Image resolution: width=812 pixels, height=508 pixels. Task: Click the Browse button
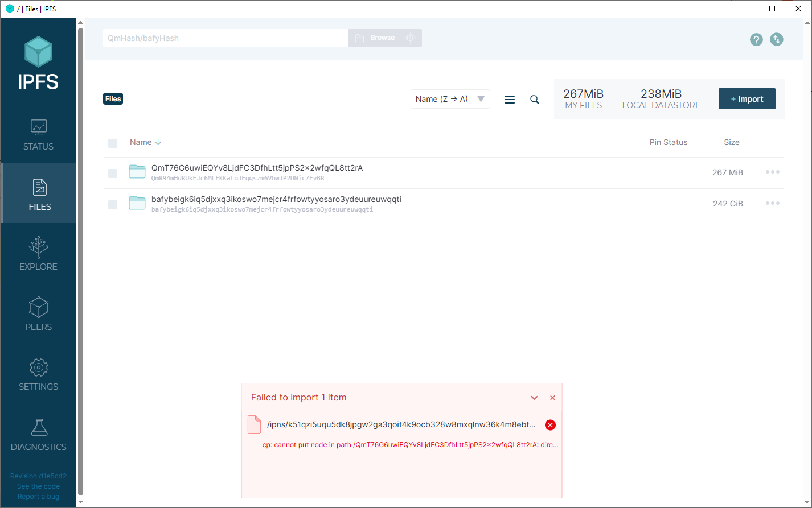click(x=375, y=38)
